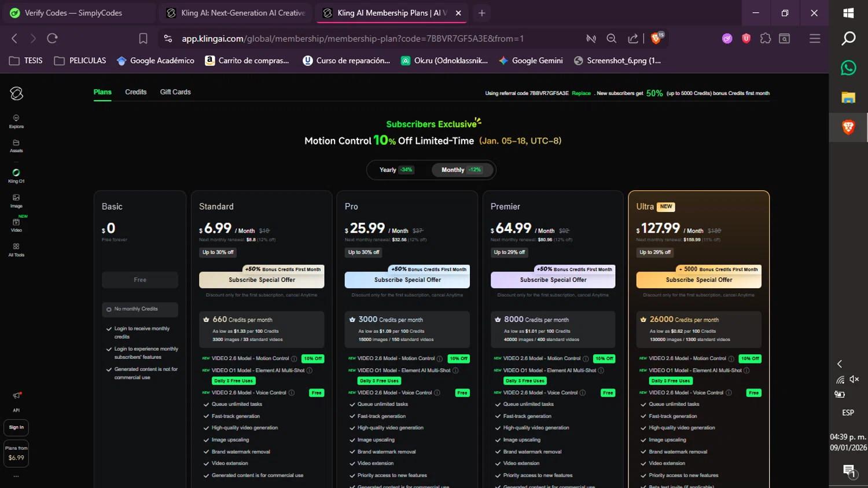Image resolution: width=868 pixels, height=488 pixels.
Task: Open All Tools in the sidebar
Action: [x=16, y=249]
